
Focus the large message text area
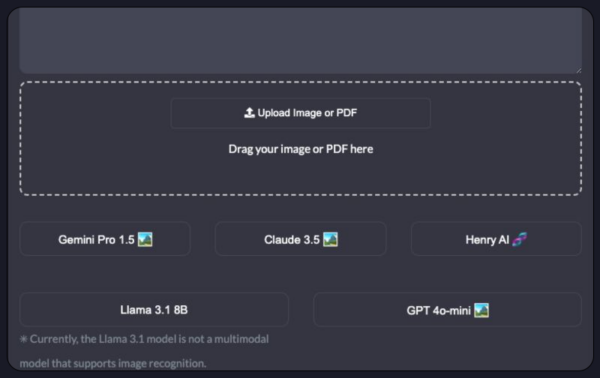click(300, 40)
